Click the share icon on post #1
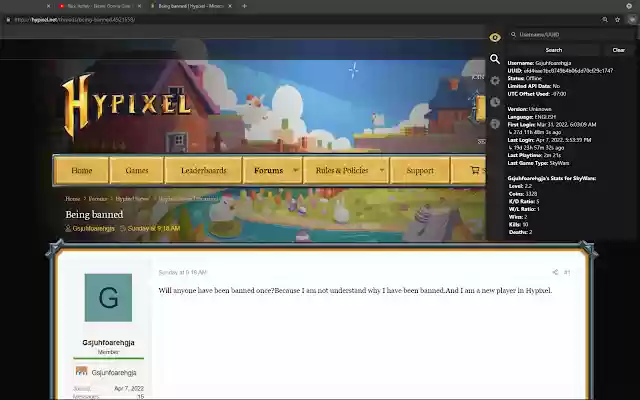This screenshot has width=640, height=400. pos(555,272)
